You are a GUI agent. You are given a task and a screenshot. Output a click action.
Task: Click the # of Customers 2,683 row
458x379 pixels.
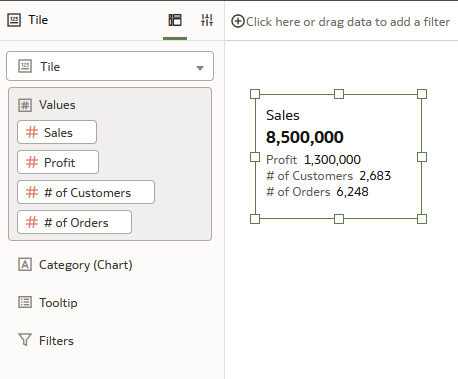coord(328,176)
